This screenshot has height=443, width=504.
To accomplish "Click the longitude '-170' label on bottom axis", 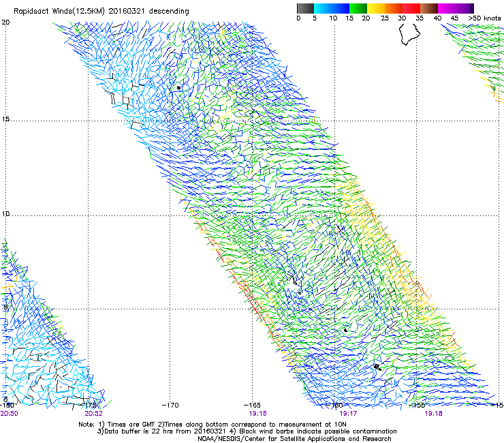I will coord(170,405).
